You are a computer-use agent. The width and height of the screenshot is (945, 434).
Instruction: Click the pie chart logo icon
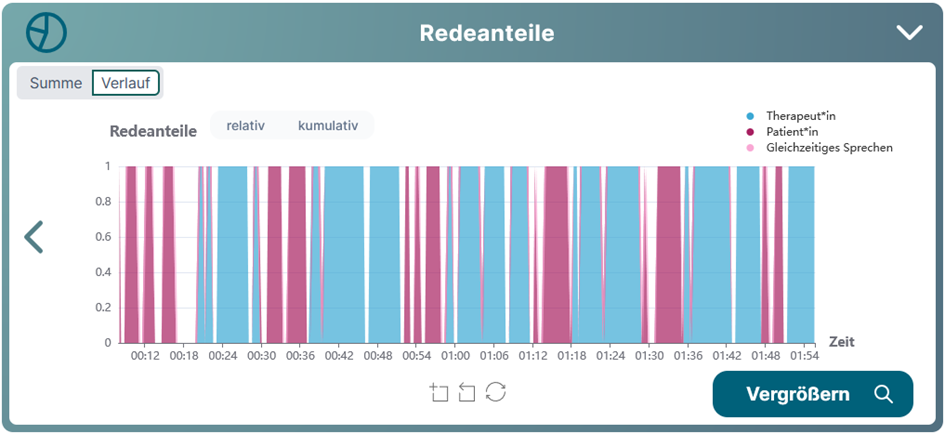(46, 33)
